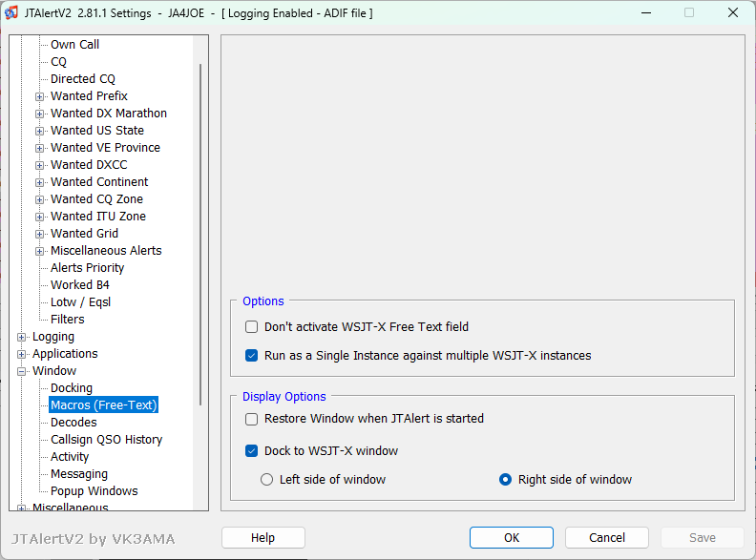The width and height of the screenshot is (756, 560).
Task: Select Wanted DX Marathon tree label
Action: click(109, 114)
